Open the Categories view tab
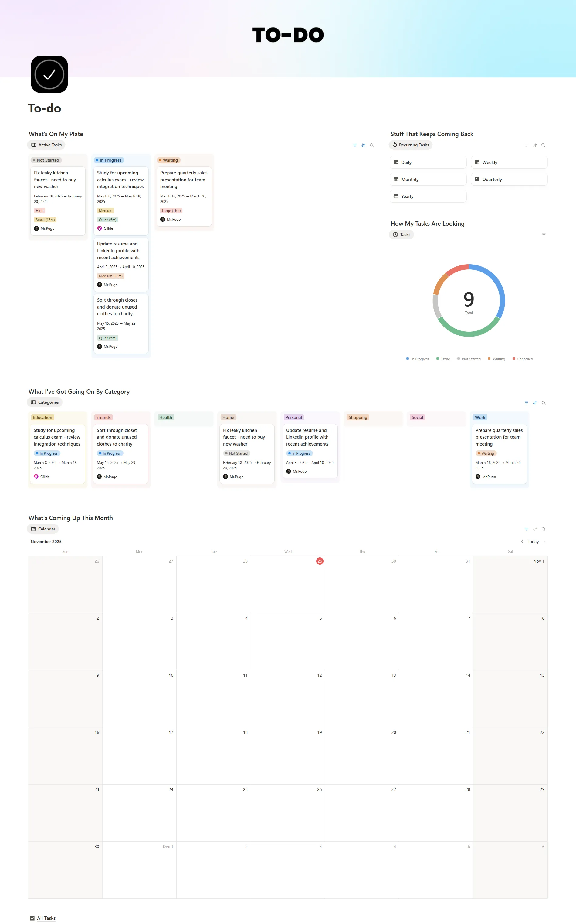 click(45, 402)
